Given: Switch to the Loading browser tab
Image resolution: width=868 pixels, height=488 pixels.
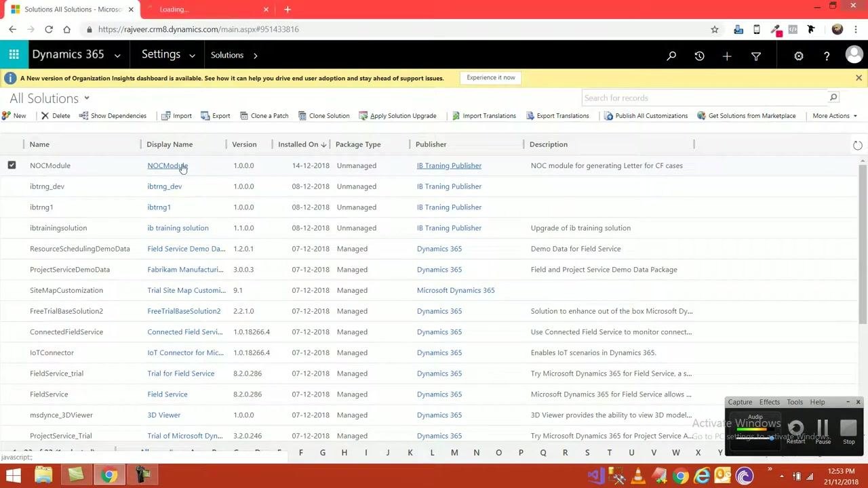Looking at the screenshot, I should coord(207,9).
